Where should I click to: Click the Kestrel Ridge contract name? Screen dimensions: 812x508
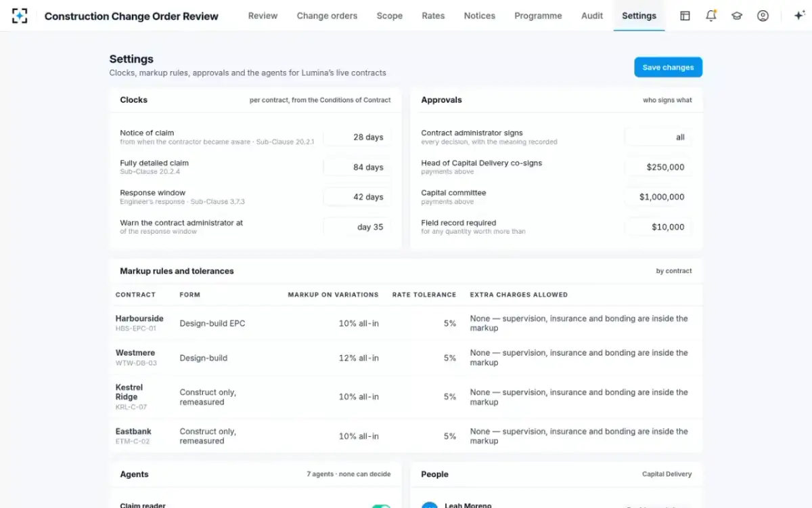click(129, 392)
